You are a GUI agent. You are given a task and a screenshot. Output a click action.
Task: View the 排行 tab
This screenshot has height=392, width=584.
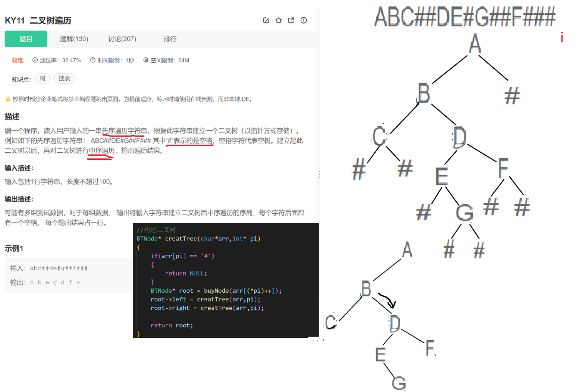click(x=170, y=39)
